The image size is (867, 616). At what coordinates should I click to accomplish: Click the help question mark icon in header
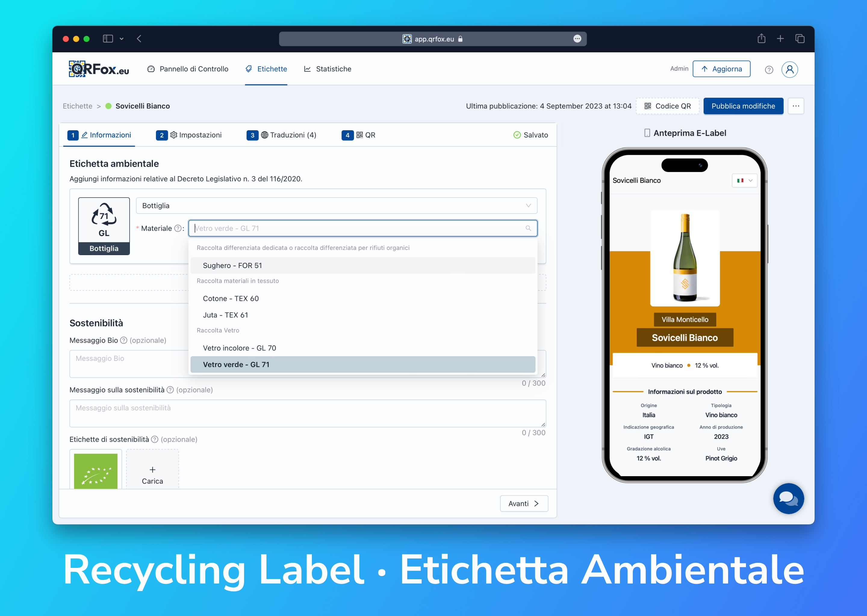click(769, 70)
